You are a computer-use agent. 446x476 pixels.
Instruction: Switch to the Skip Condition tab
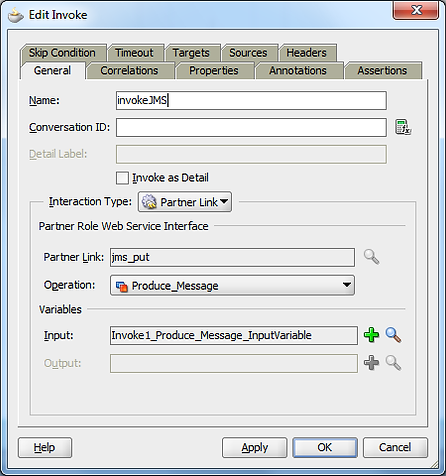63,53
